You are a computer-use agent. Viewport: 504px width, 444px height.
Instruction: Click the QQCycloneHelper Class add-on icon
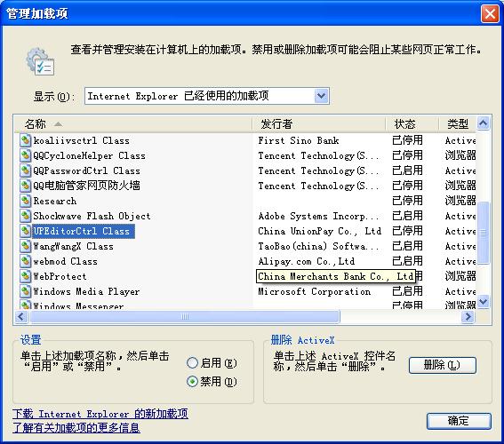pos(25,155)
